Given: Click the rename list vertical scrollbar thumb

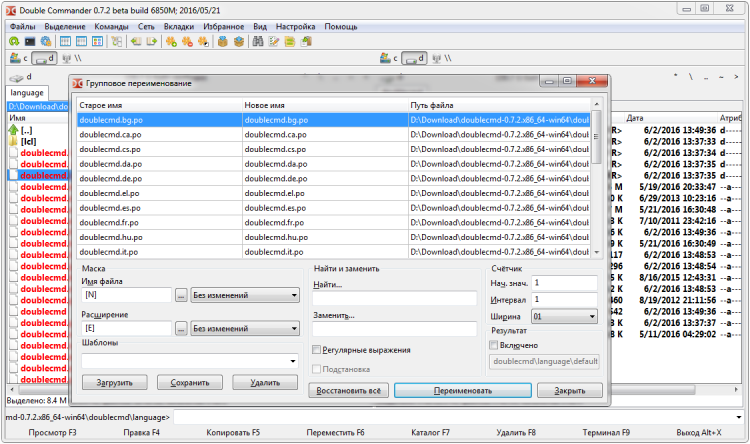Looking at the screenshot, I should click(596, 137).
